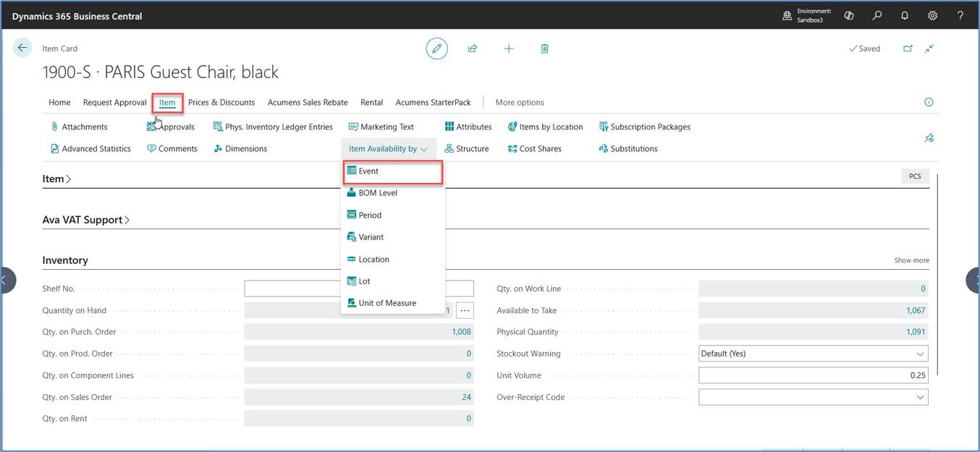The image size is (980, 452).
Task: Select Location from availability menu
Action: click(392, 259)
